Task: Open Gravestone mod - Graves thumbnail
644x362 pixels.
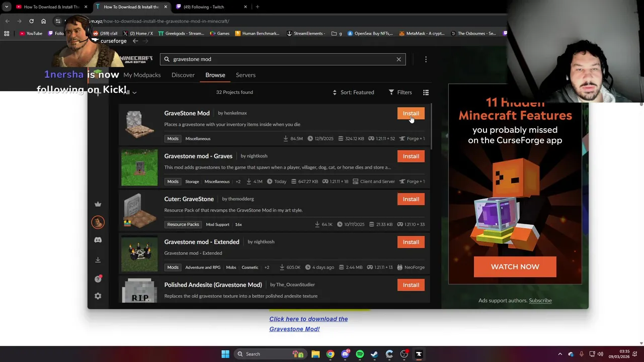Action: [x=139, y=167]
